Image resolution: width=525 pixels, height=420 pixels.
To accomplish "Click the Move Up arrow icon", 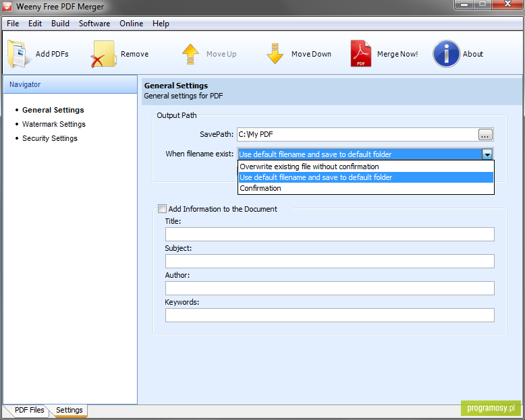I will pyautogui.click(x=190, y=54).
